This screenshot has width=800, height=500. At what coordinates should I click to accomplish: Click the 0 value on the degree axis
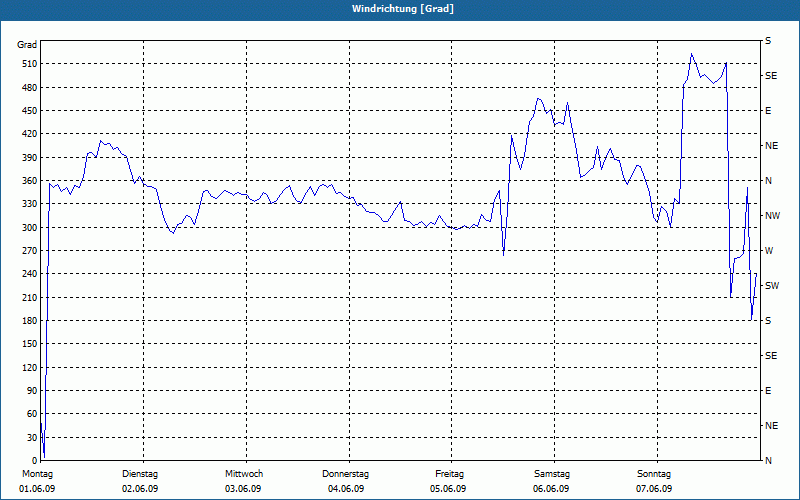pyautogui.click(x=34, y=461)
